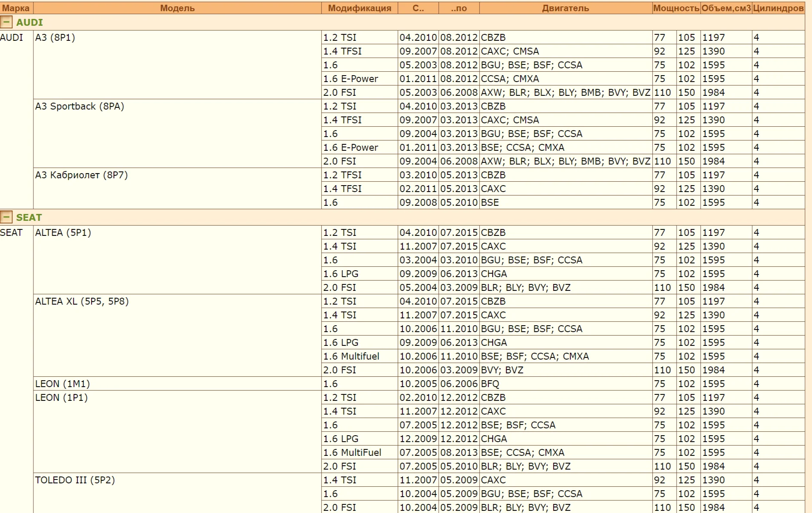Select the ALTEA (5P1) model cell
Viewport: 812px width, 513px height.
[177, 260]
